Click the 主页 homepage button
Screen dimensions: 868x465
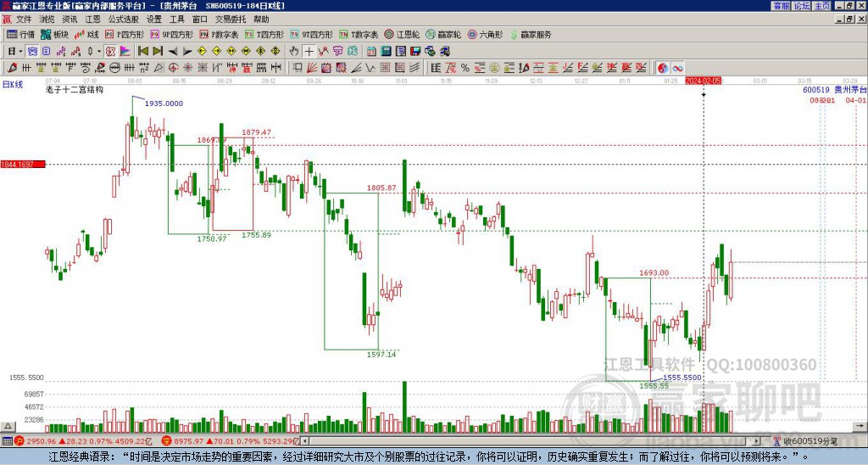[x=822, y=6]
